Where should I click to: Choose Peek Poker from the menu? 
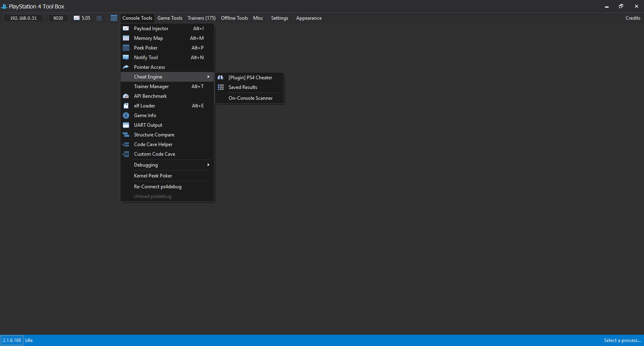pyautogui.click(x=167, y=48)
